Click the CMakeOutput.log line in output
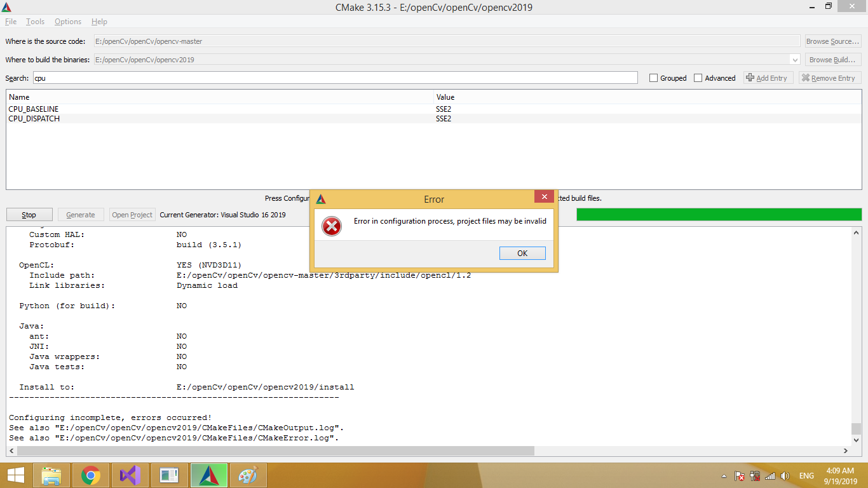868x488 pixels. 177,428
